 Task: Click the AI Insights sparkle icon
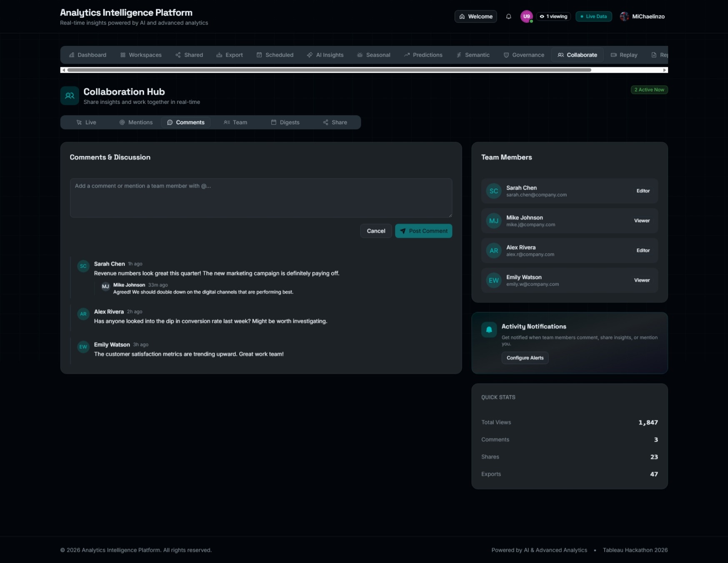(x=310, y=55)
